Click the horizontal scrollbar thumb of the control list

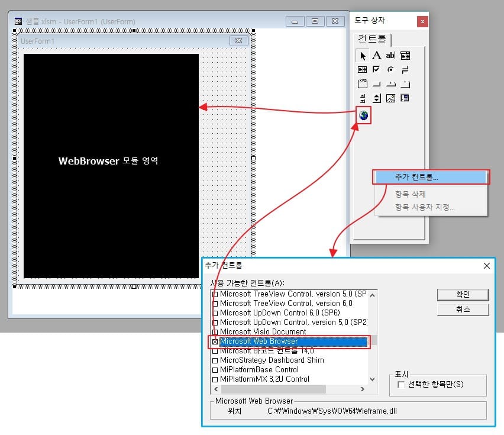point(273,389)
